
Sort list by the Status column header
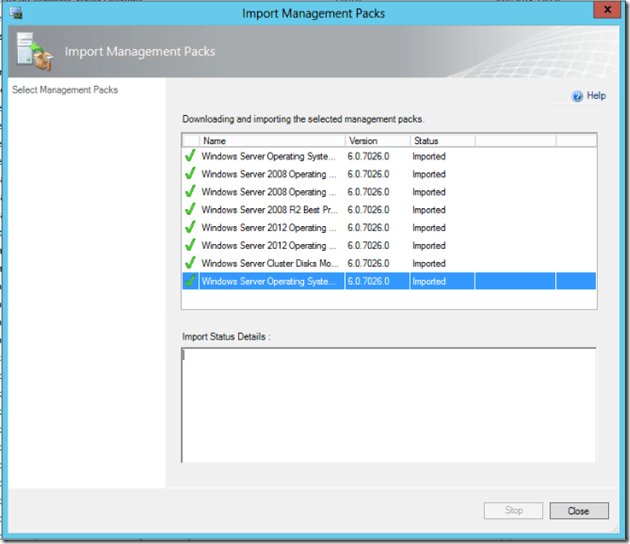click(x=440, y=141)
